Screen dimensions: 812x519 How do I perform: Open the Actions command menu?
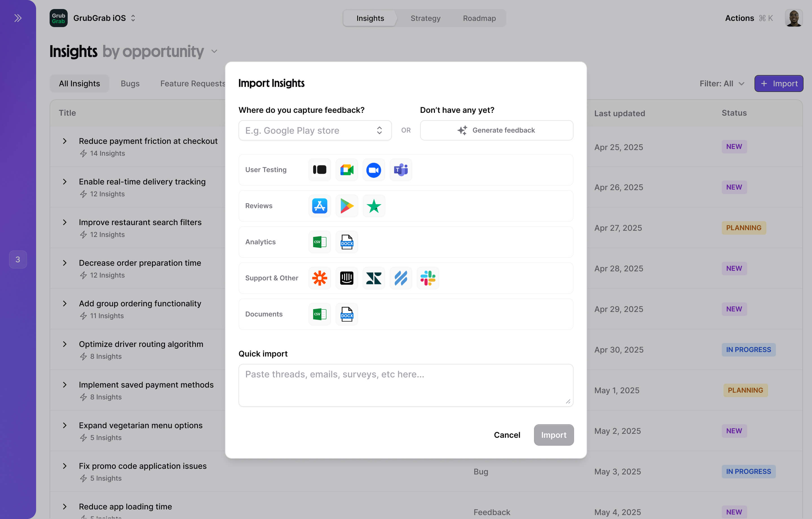coord(749,18)
